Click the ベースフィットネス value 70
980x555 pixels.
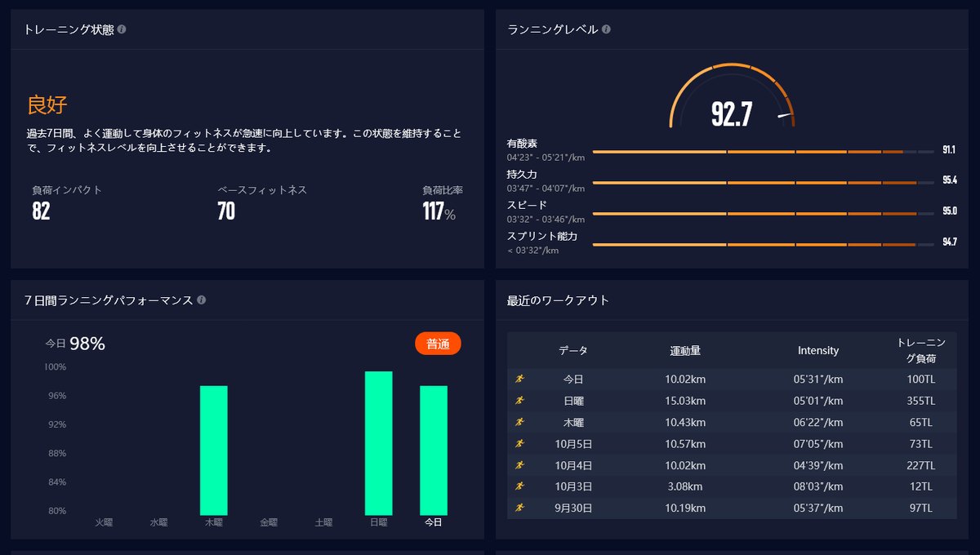(226, 211)
